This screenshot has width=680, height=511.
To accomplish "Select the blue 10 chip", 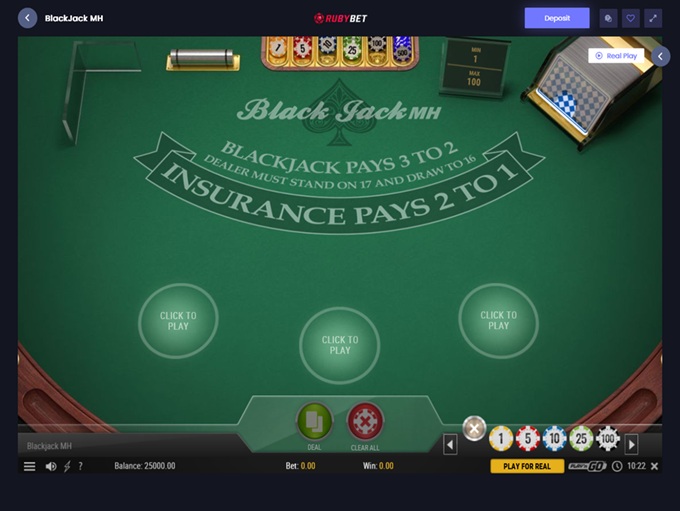I will pyautogui.click(x=554, y=439).
